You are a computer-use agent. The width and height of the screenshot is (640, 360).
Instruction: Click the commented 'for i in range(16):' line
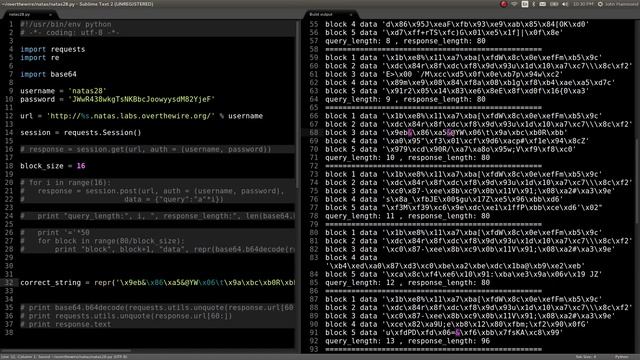tap(65, 182)
